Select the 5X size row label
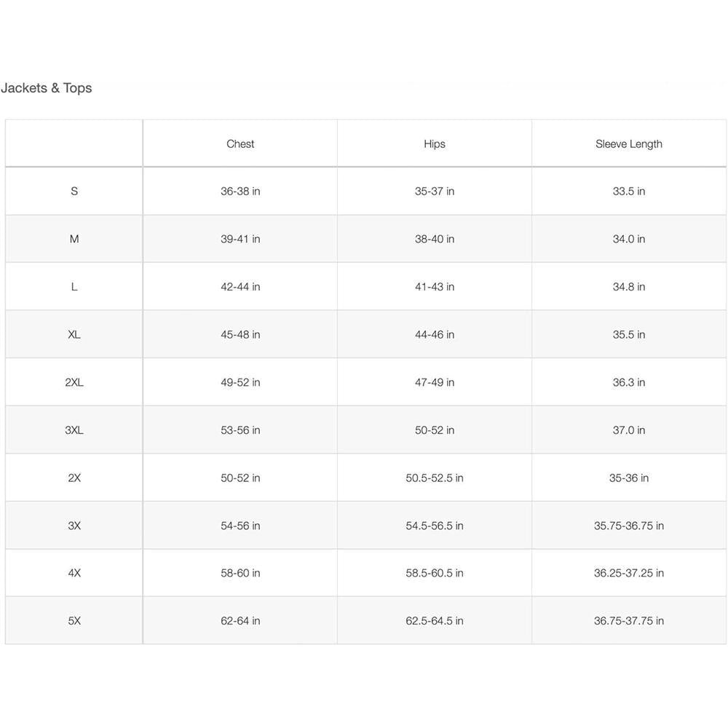 pos(74,621)
